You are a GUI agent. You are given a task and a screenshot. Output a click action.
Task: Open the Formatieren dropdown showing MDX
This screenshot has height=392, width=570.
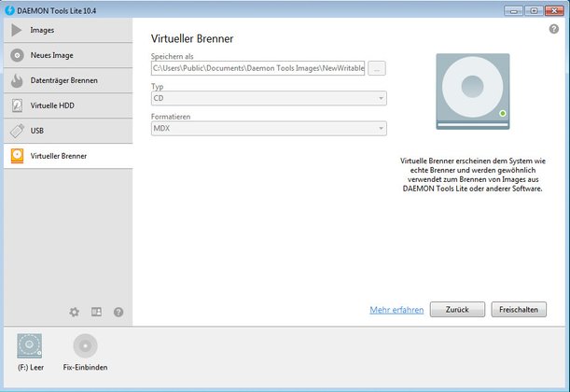tap(269, 129)
